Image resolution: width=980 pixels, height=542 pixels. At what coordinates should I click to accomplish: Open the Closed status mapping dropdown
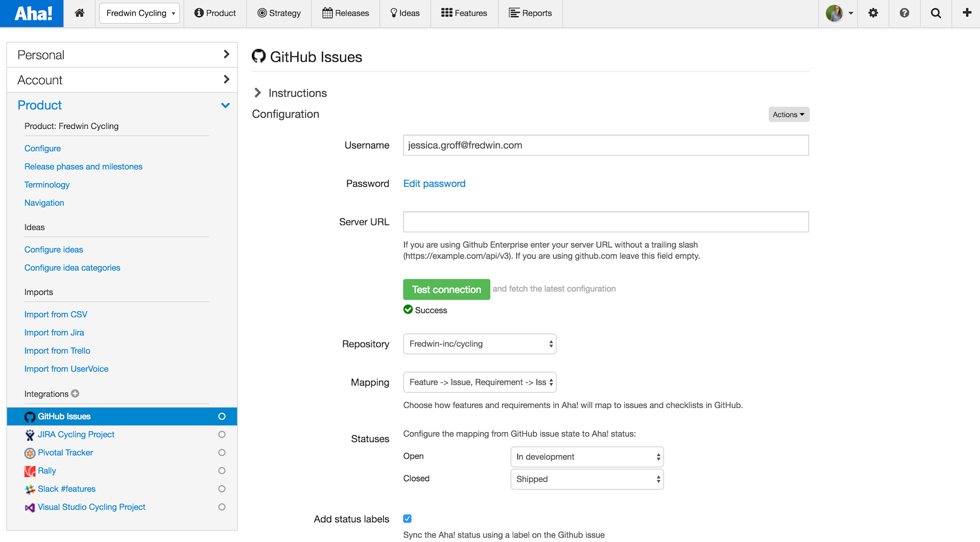[x=587, y=479]
